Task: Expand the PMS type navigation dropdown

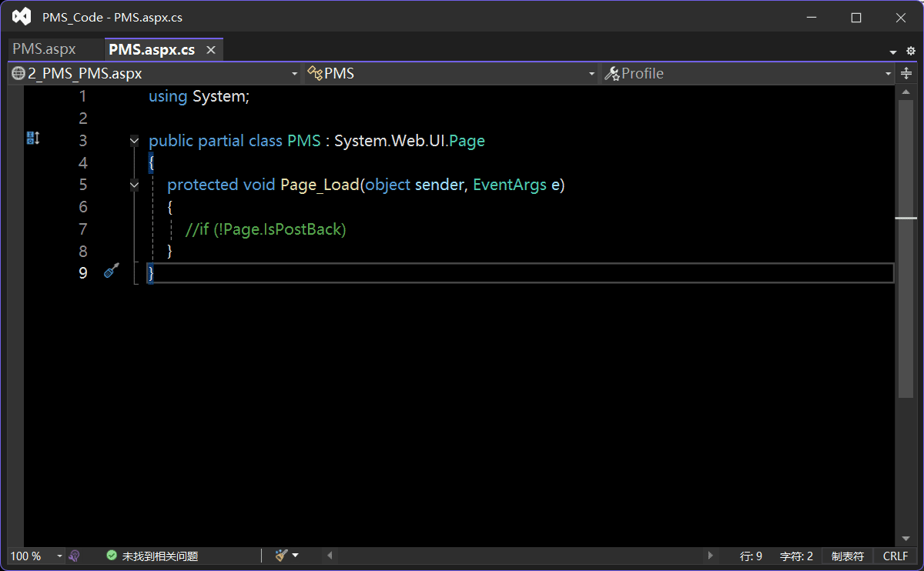Action: click(450, 73)
